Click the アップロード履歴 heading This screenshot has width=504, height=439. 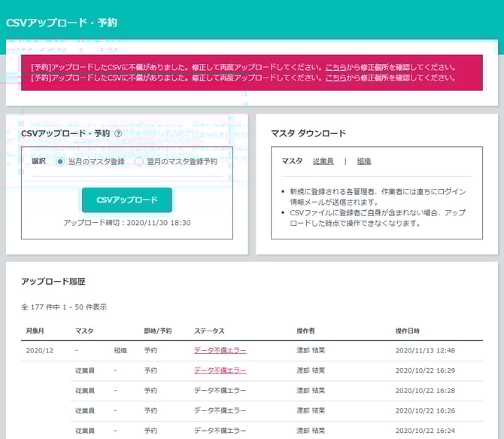click(53, 282)
